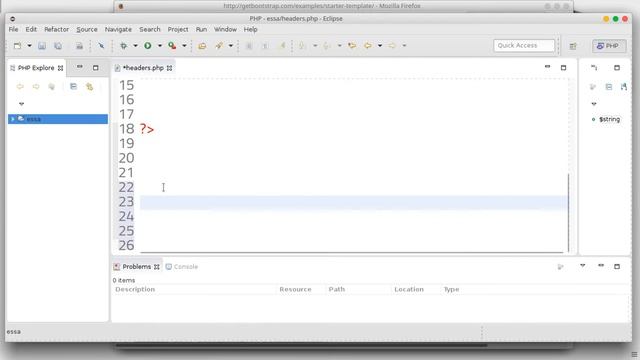Screen dimensions: 640x360
Task: Toggle the rightmost Outline toolbar icon
Action: point(624,87)
